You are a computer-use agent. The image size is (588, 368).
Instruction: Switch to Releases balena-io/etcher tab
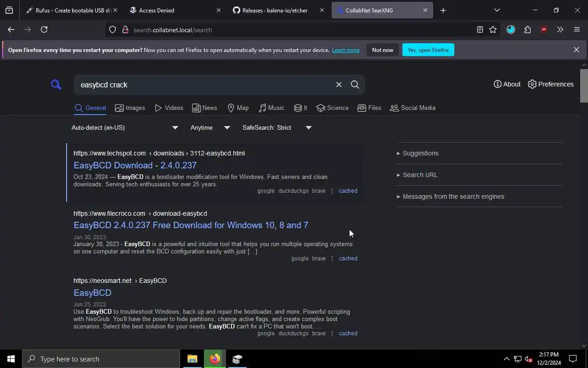tap(278, 10)
